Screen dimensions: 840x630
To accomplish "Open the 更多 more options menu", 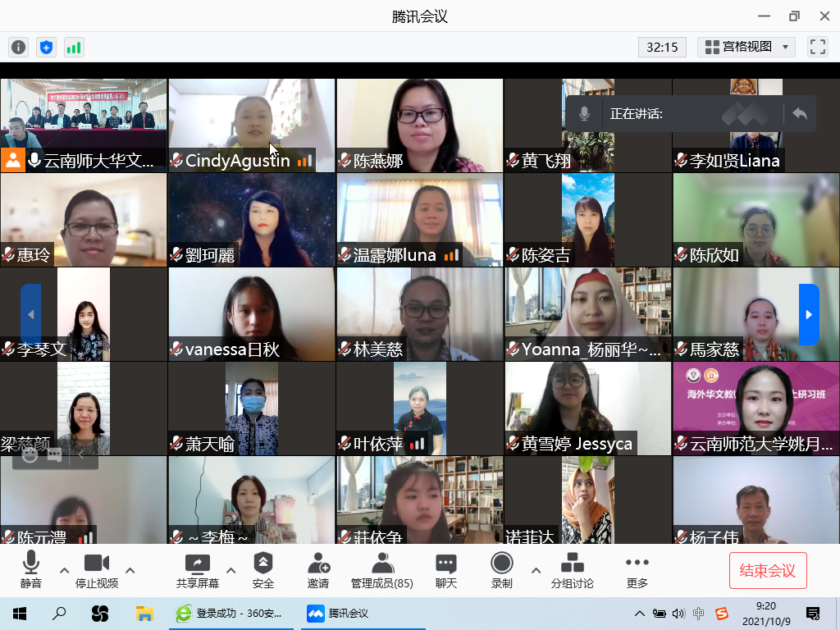I will point(637,569).
